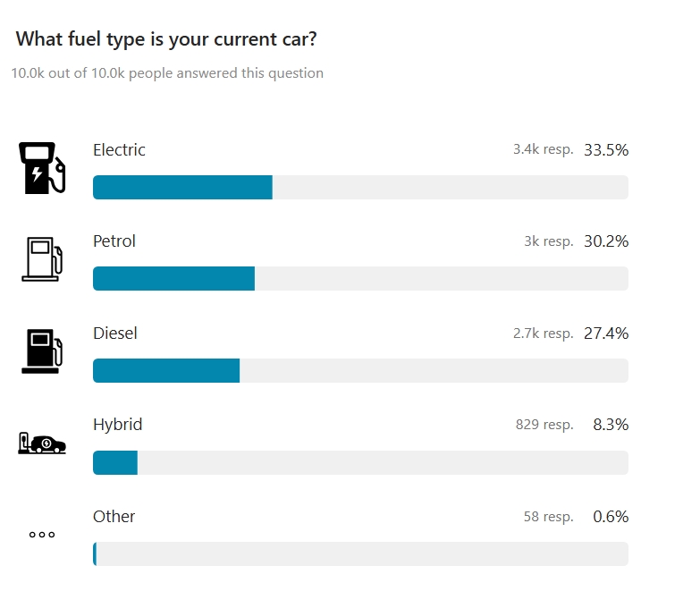Click the Petrol option label
The image size is (700, 608).
click(x=114, y=241)
